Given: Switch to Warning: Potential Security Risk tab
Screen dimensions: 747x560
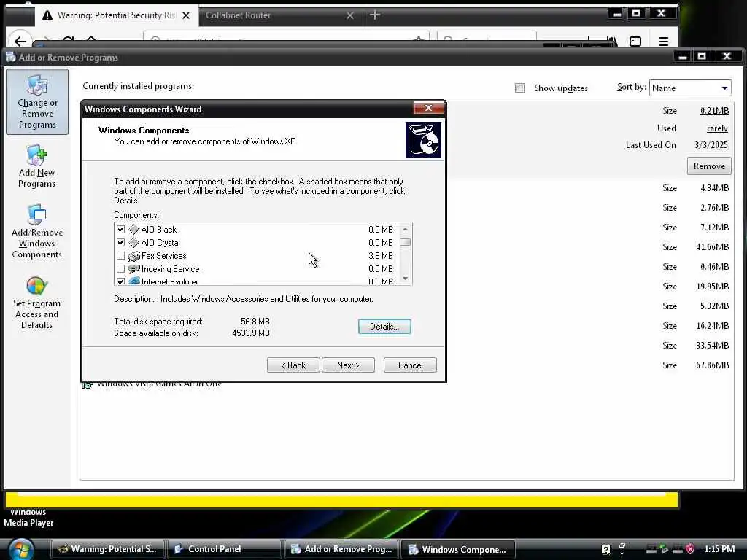Looking at the screenshot, I should tap(116, 16).
